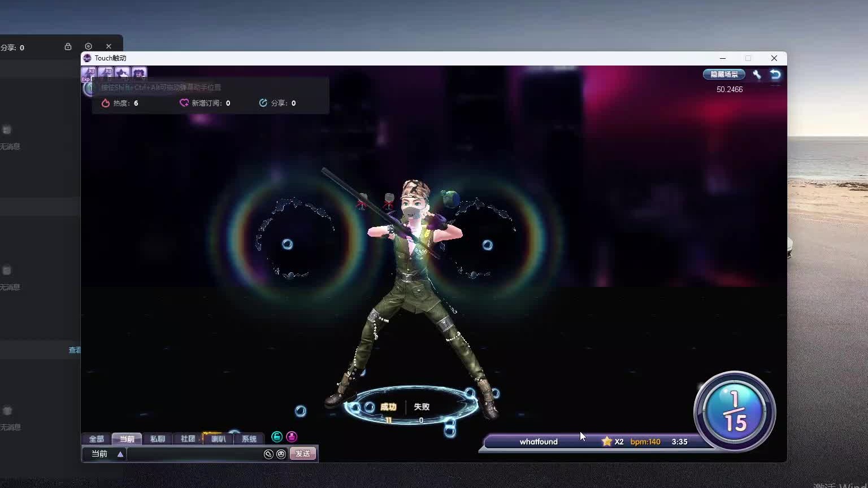The height and width of the screenshot is (488, 868).
Task: Open the 社团 chat tab
Action: tap(188, 439)
